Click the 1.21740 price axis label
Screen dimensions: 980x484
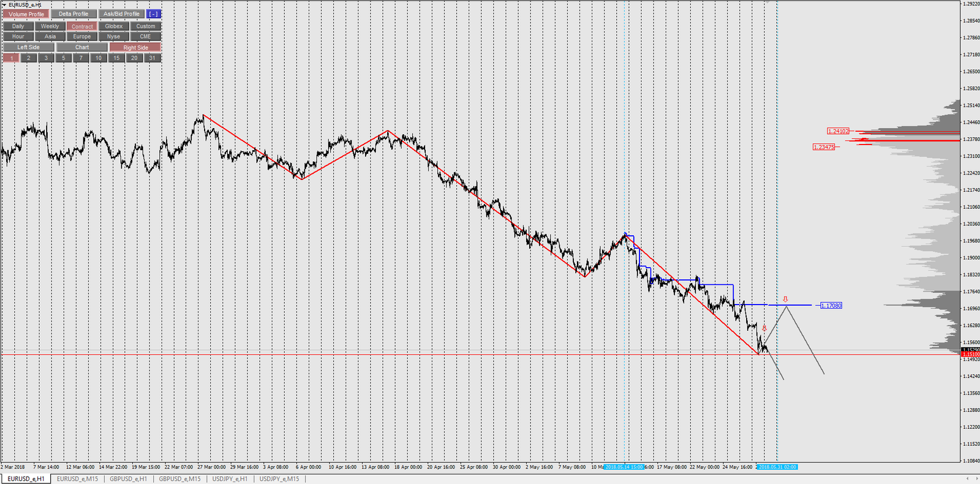[971, 190]
